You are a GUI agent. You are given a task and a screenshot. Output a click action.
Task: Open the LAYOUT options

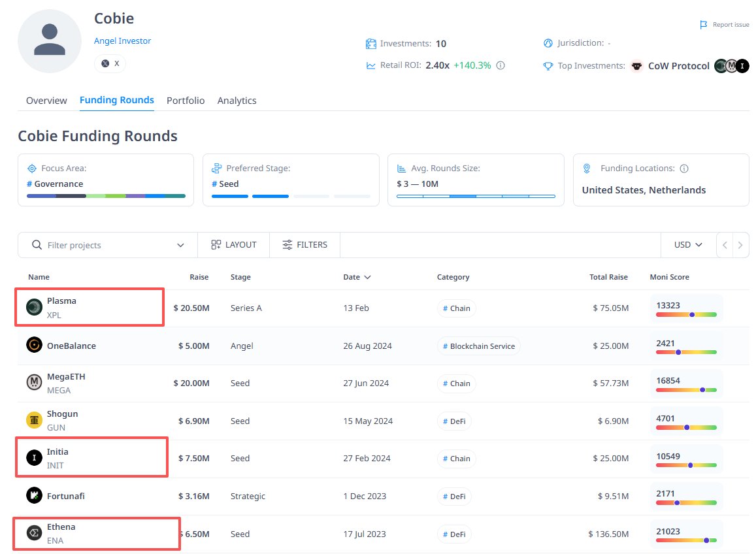click(x=234, y=245)
